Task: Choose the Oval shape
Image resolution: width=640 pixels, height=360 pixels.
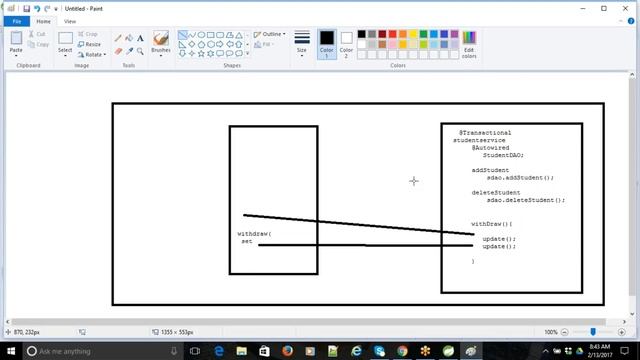Action: coord(201,35)
